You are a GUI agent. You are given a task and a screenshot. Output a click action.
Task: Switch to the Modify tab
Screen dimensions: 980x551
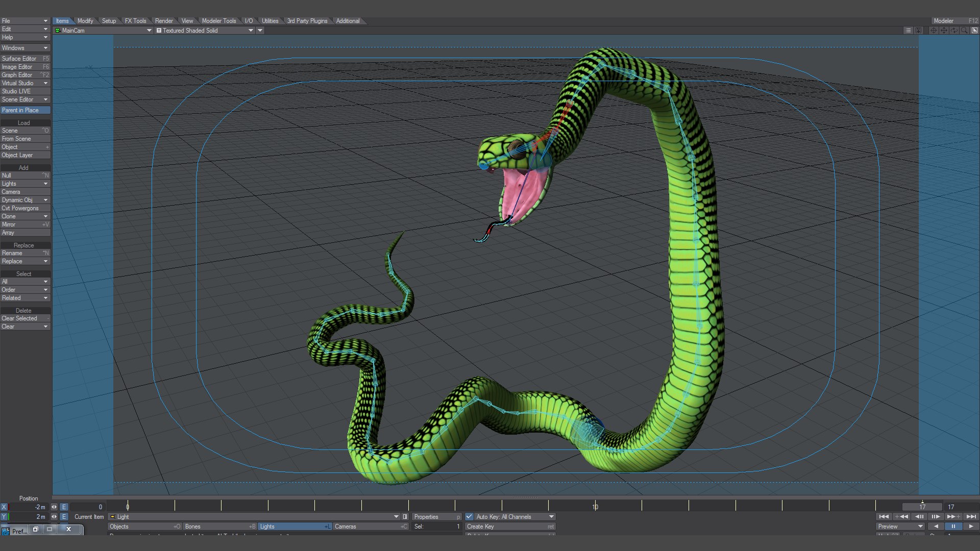pos(85,21)
